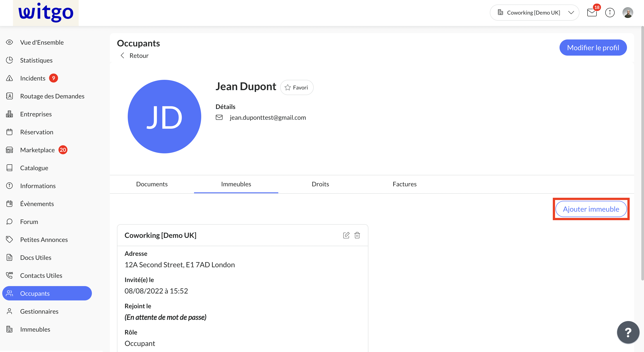Switch to the Documents tab
This screenshot has width=644, height=352.
[x=152, y=184]
